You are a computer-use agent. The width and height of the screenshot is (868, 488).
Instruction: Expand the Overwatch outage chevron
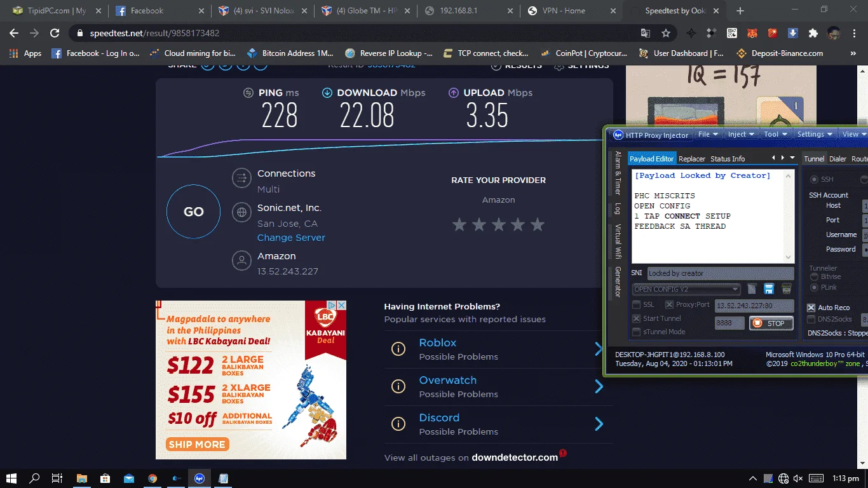pos(599,386)
